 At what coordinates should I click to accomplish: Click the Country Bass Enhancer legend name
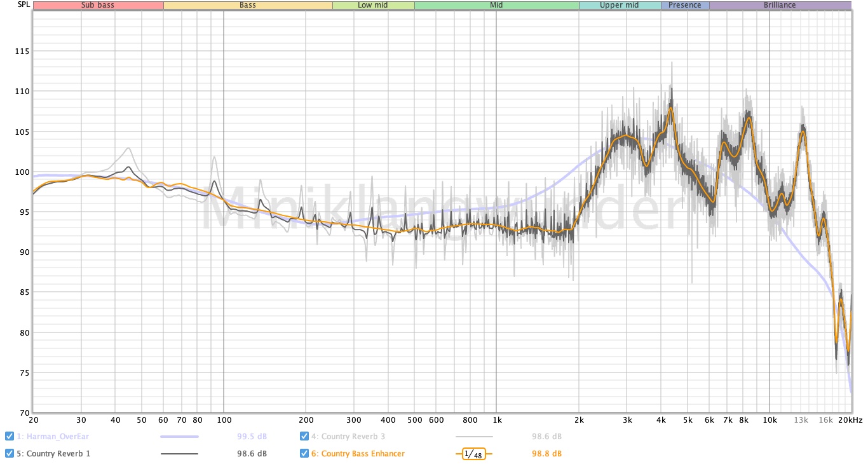(x=363, y=454)
